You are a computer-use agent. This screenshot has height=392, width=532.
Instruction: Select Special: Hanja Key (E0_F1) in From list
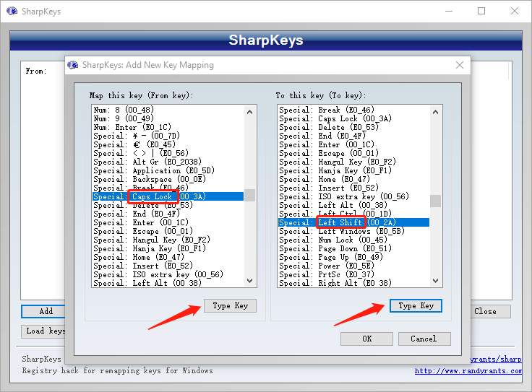click(168, 248)
